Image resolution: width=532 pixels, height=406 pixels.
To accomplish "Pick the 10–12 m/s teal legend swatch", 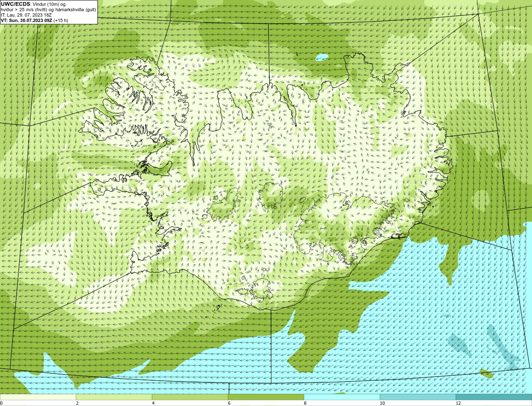I will [418, 397].
